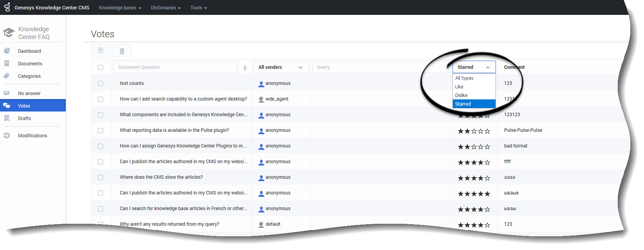Choose Dislike from the type list
The image size is (644, 250).
(x=461, y=95)
